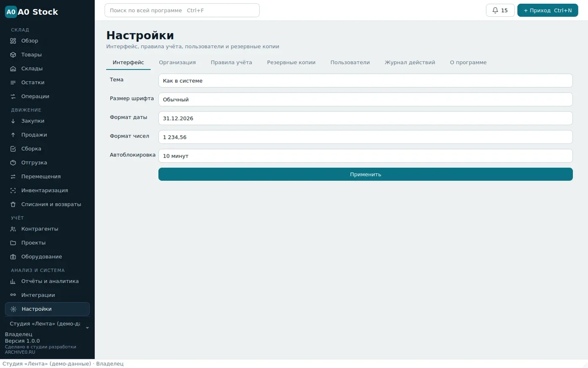Click the Продажи up-arrow icon
This screenshot has height=368, width=588.
click(x=13, y=135)
